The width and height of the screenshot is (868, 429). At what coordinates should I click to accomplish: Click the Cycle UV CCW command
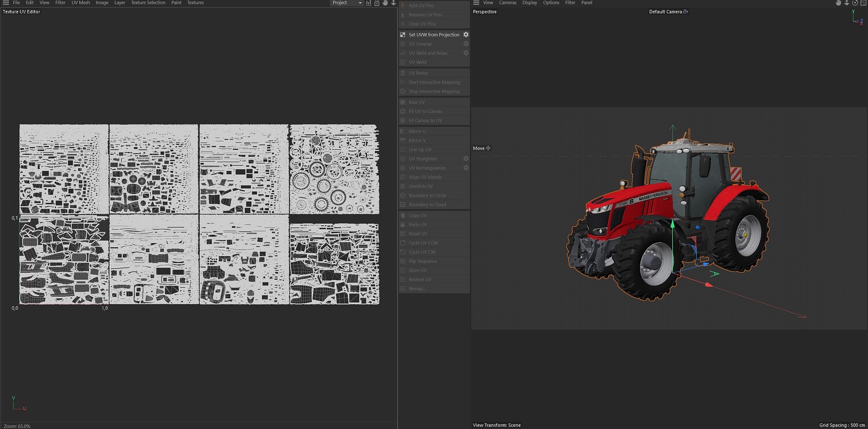coord(434,243)
